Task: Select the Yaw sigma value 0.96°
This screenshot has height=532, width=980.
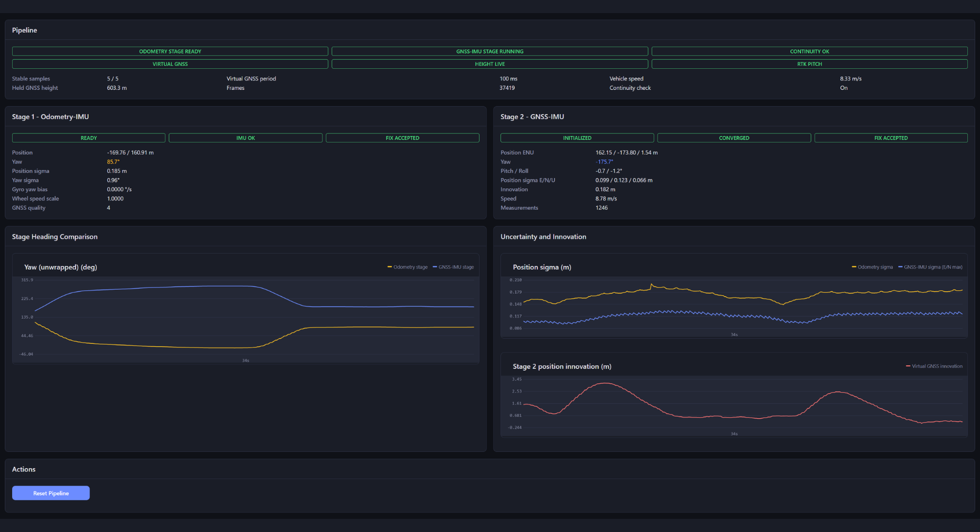Action: (x=113, y=180)
